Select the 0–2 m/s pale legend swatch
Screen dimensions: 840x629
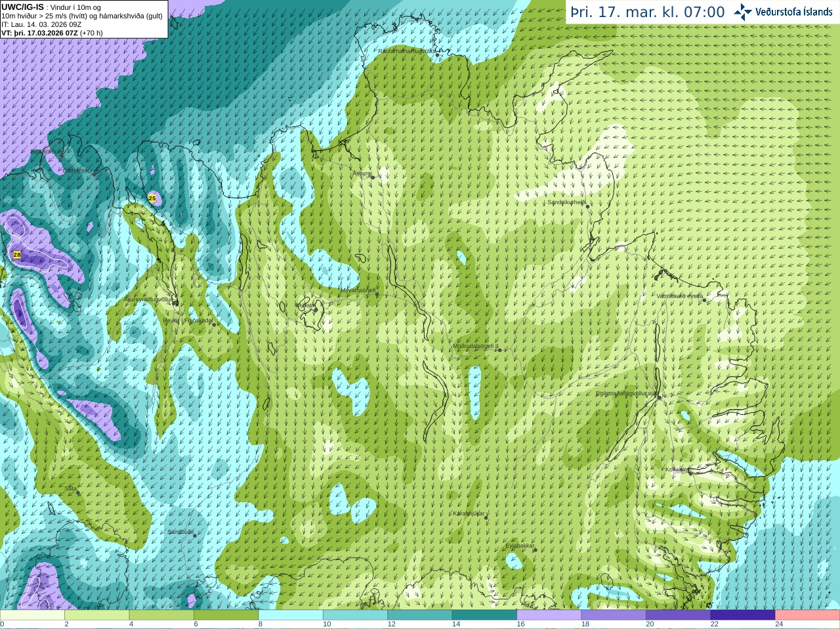pos(32,615)
